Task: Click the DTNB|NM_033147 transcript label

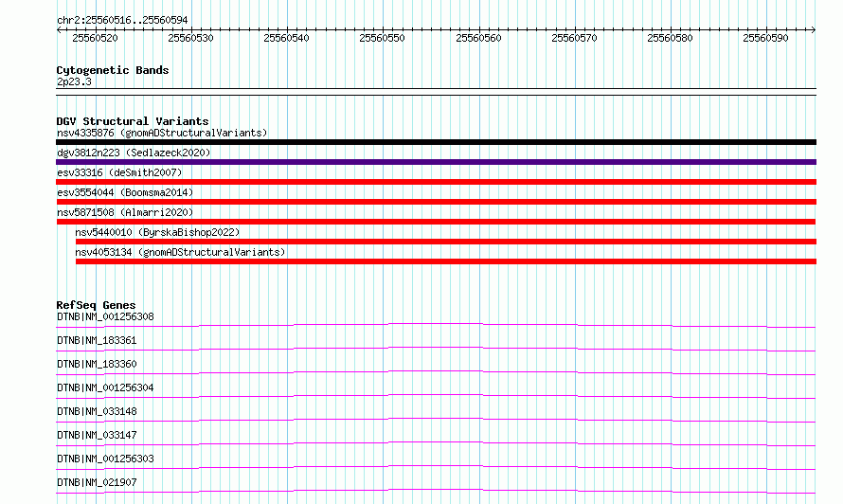Action: [x=97, y=435]
